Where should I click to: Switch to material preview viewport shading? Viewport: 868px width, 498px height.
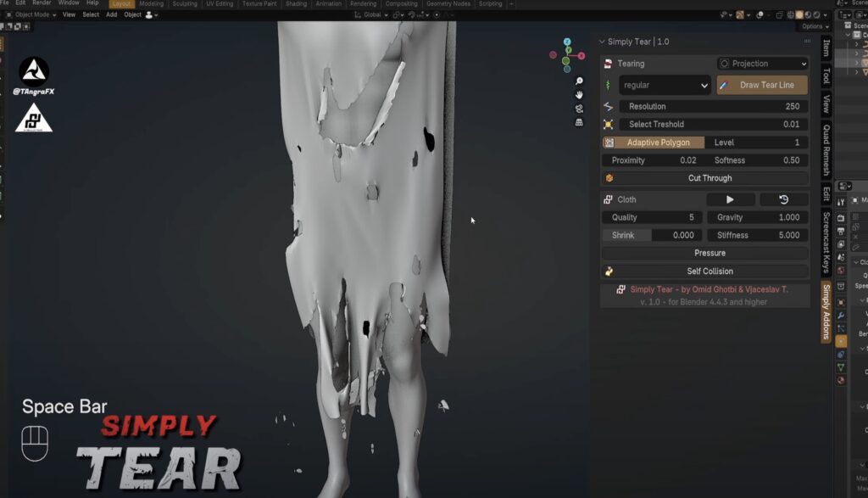[x=808, y=15]
